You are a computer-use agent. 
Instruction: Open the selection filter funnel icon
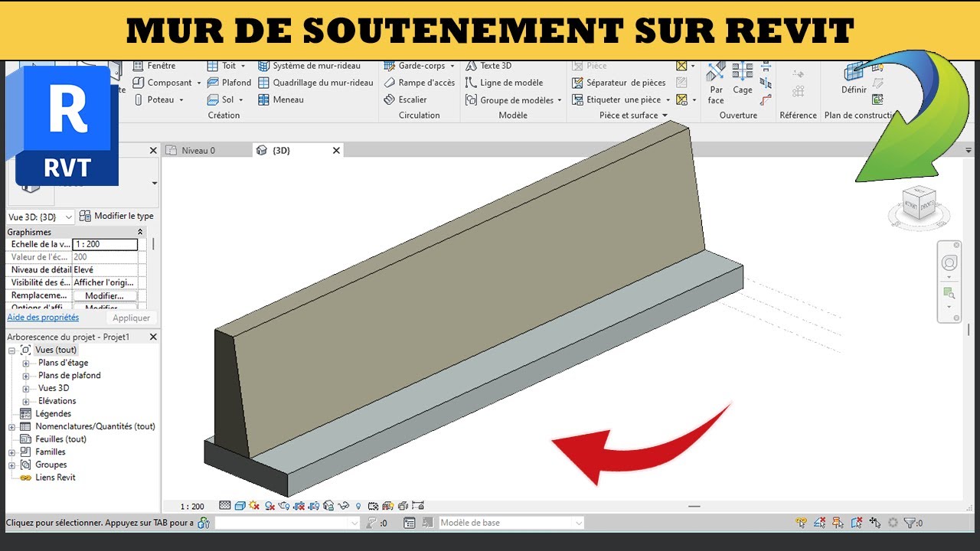tap(910, 523)
